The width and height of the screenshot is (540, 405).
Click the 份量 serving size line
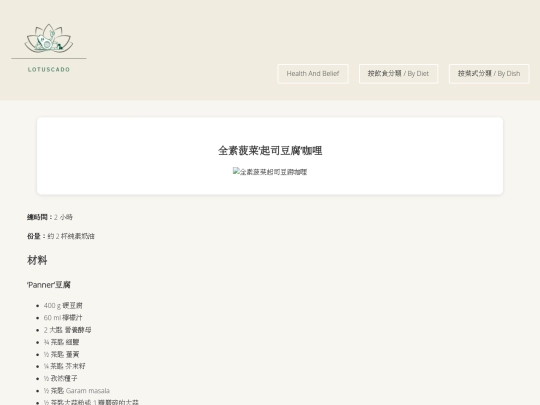(x=61, y=236)
